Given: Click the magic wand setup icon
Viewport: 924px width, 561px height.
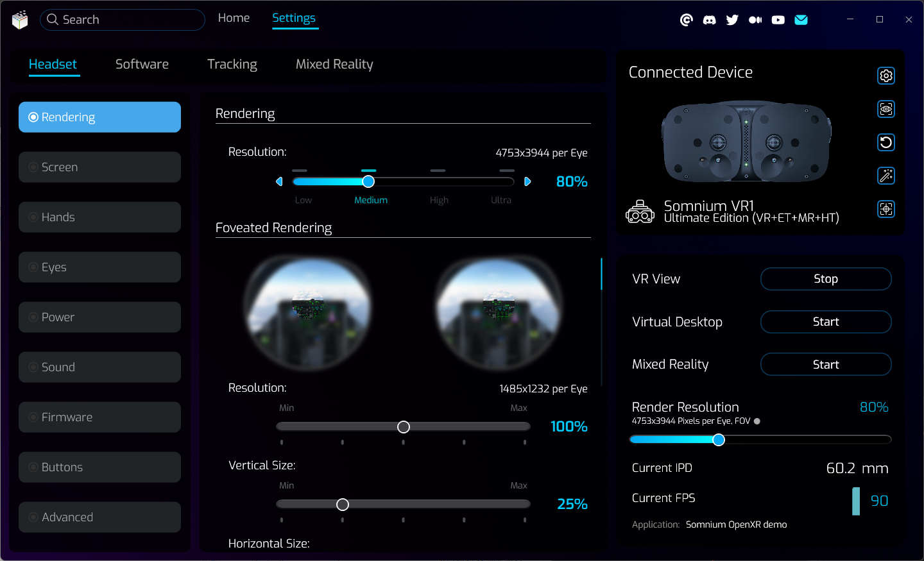Looking at the screenshot, I should click(886, 176).
